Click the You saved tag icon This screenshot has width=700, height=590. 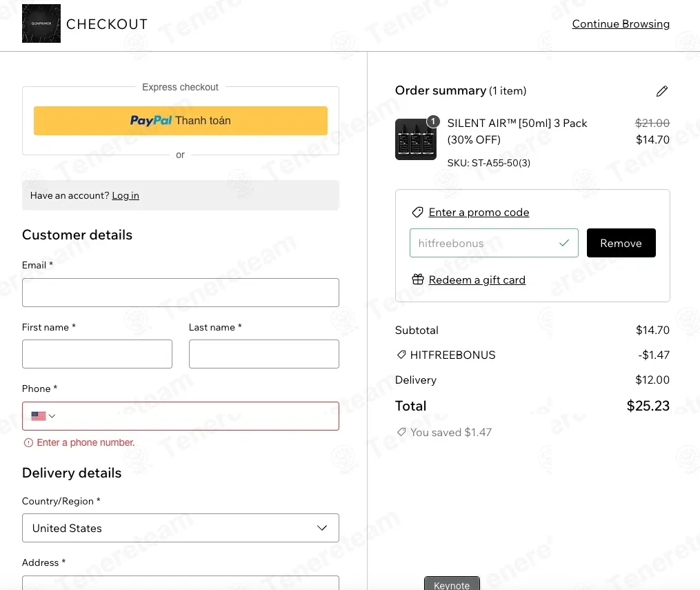point(401,432)
